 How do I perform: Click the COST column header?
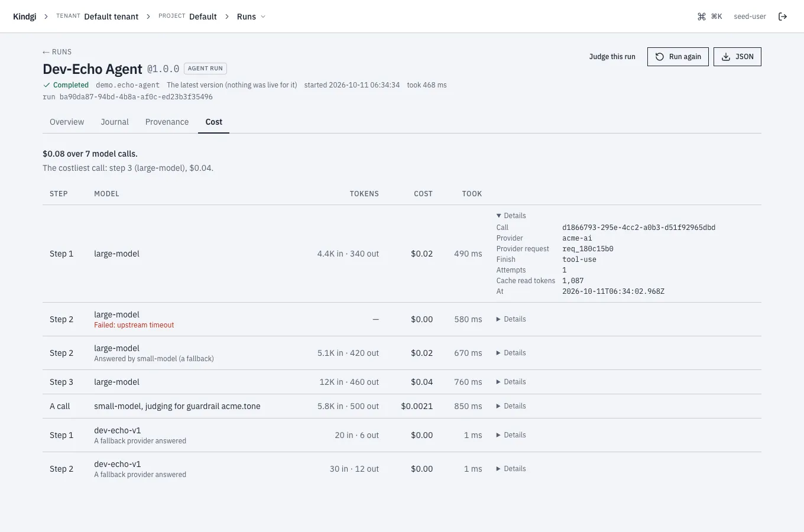[x=423, y=194]
